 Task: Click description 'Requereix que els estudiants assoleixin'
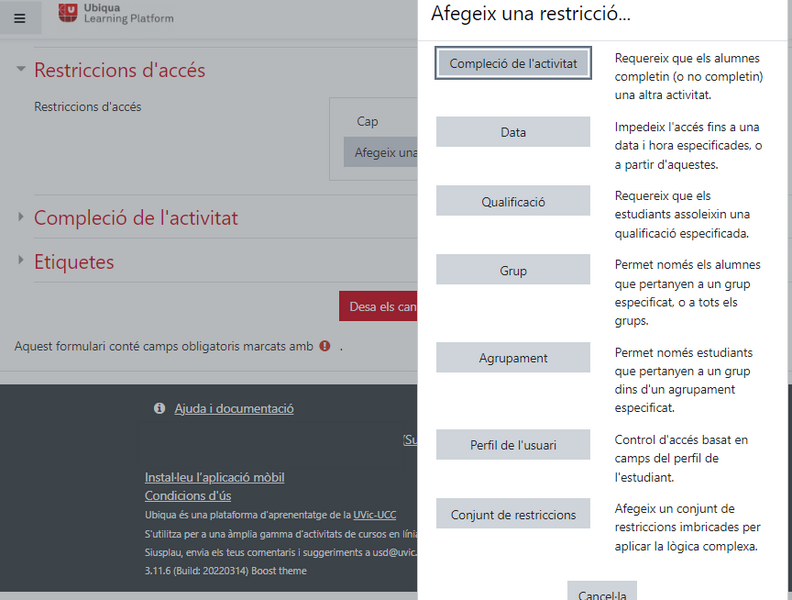click(682, 214)
